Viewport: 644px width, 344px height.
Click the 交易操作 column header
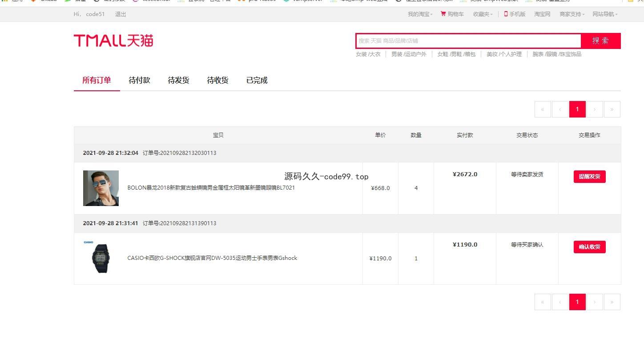[x=589, y=135]
